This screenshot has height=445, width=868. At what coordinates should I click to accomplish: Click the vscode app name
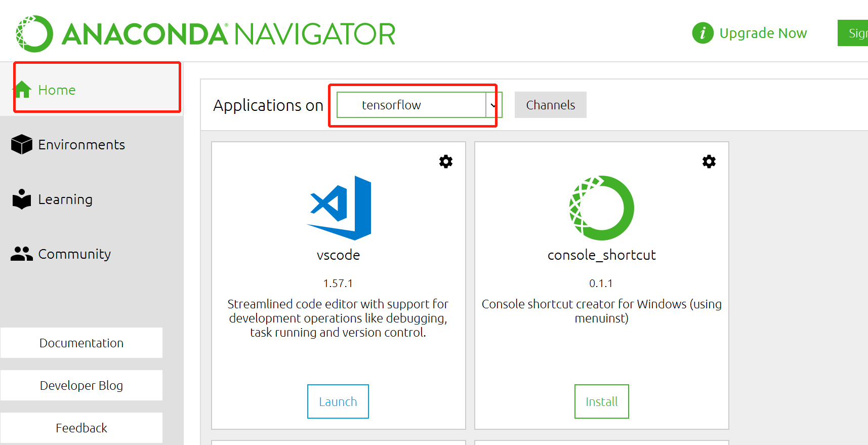pyautogui.click(x=339, y=255)
